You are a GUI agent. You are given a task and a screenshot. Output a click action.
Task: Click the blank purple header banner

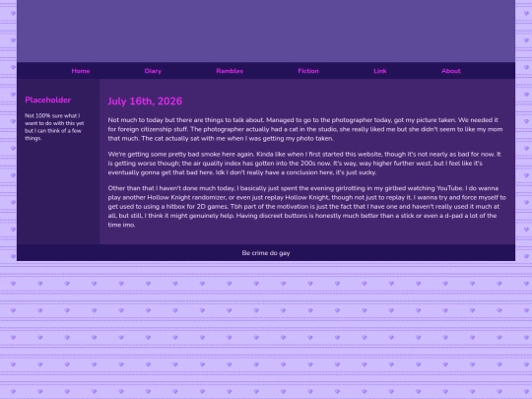266,31
